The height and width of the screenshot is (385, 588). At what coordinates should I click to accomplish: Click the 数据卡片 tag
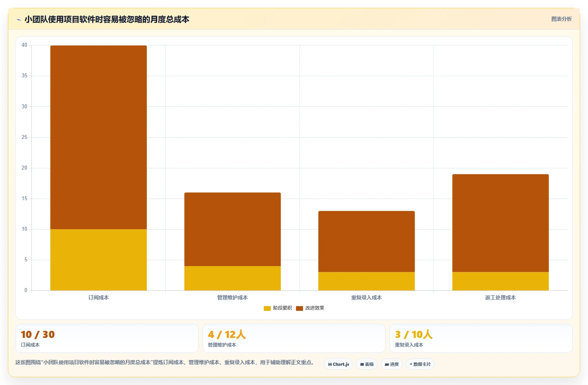420,364
